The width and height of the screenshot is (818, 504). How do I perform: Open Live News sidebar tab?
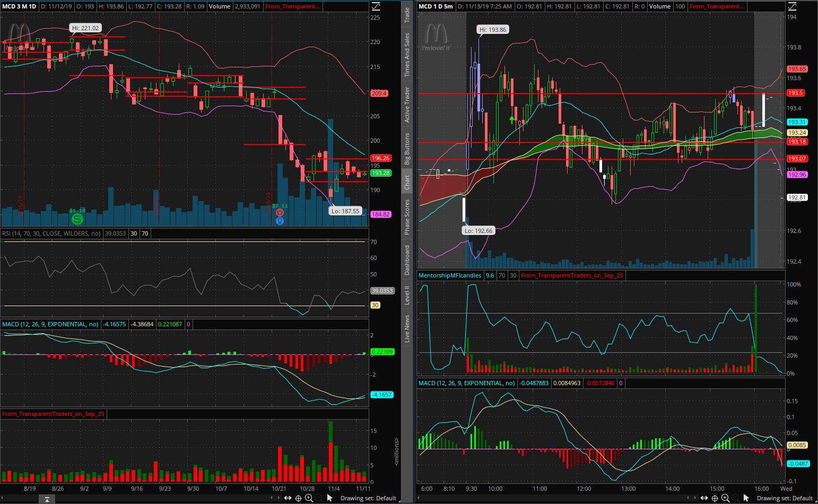[x=407, y=328]
